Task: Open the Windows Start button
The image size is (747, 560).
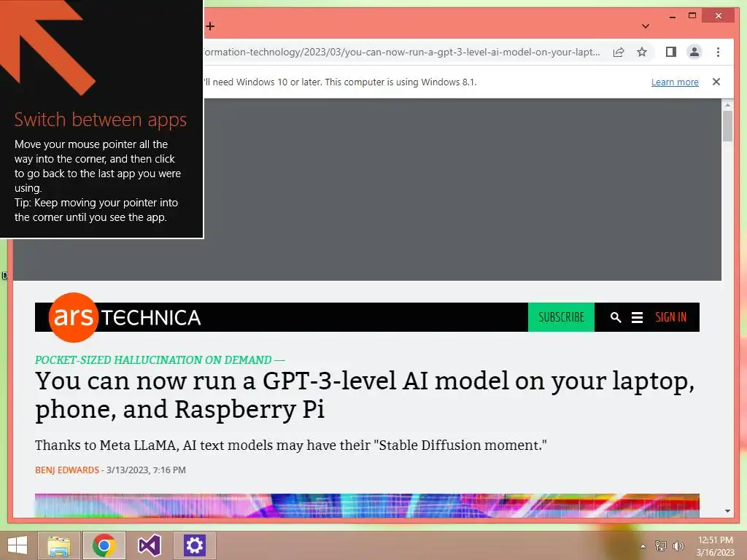Action: pyautogui.click(x=18, y=545)
